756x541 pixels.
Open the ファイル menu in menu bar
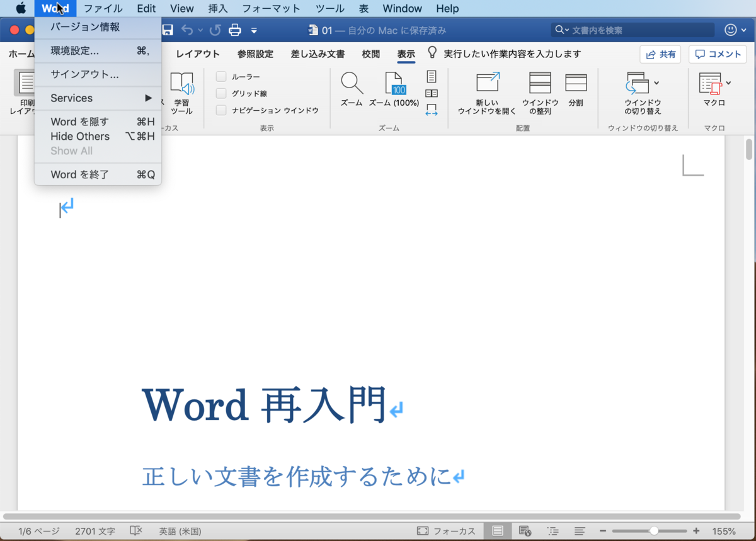103,8
